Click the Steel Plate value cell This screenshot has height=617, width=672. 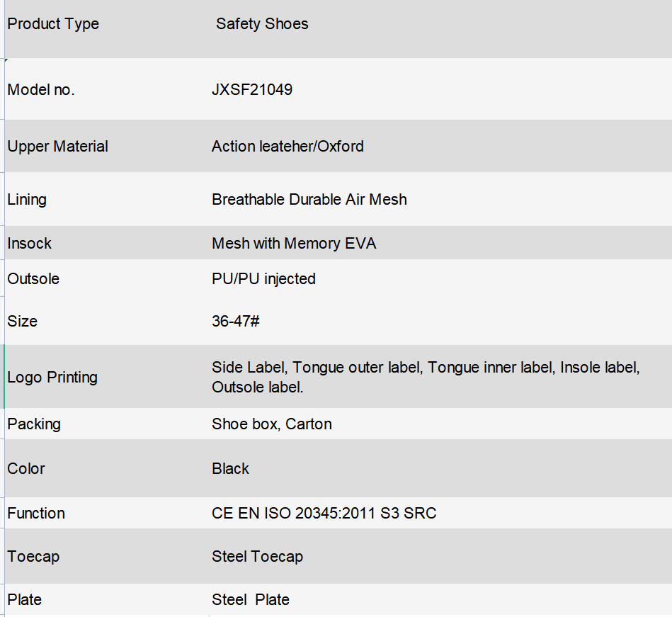440,599
